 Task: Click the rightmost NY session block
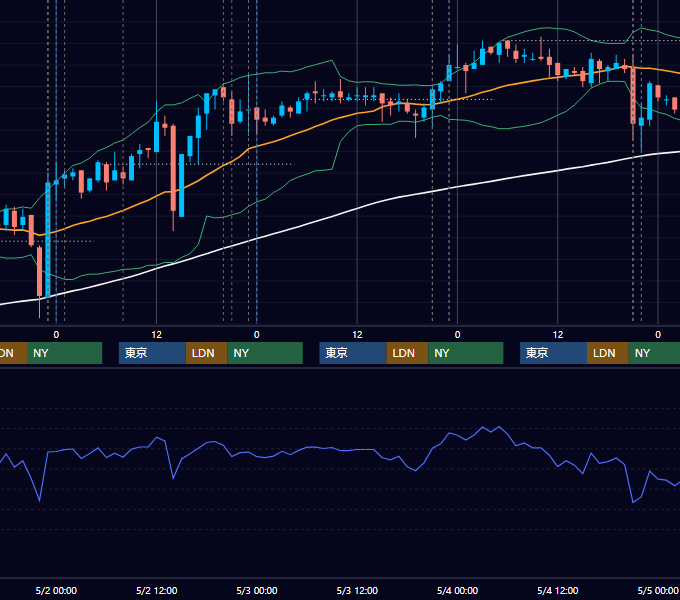(x=654, y=353)
